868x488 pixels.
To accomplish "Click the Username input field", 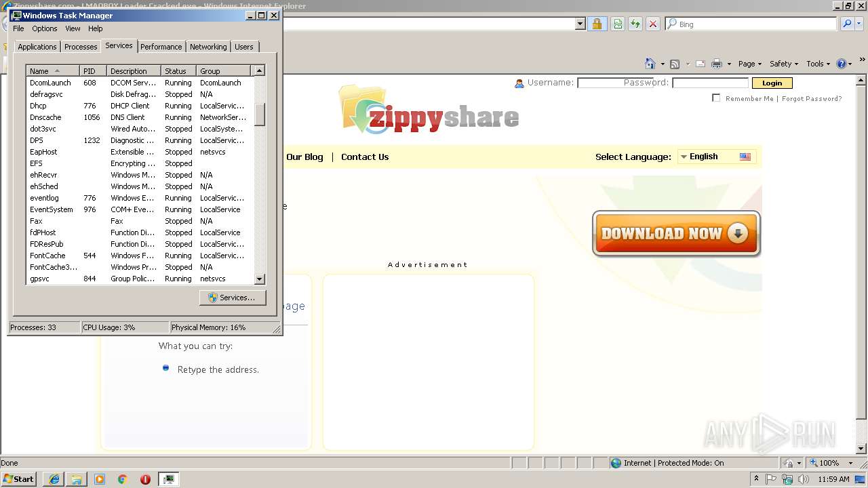I will click(616, 83).
